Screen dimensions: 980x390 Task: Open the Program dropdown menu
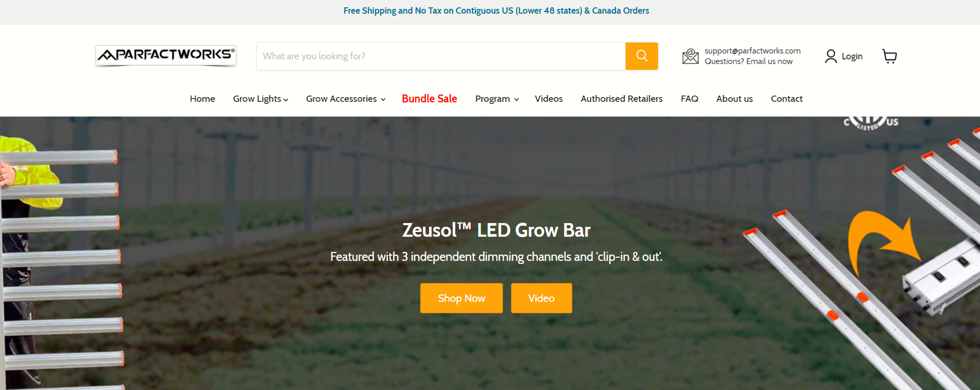point(497,99)
